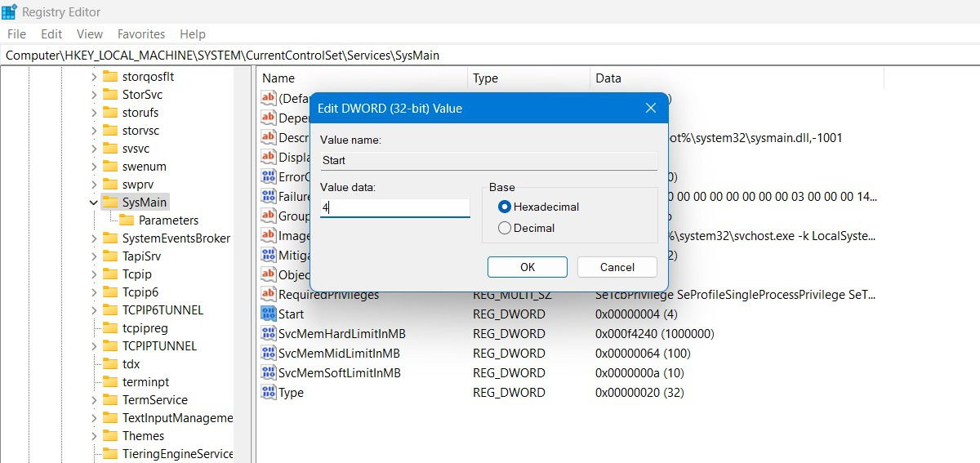
Task: Sort values by Data column header
Action: coord(736,78)
